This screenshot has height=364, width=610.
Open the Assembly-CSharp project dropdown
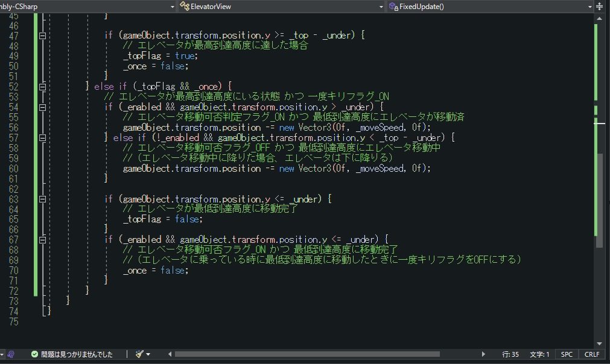[x=173, y=7]
